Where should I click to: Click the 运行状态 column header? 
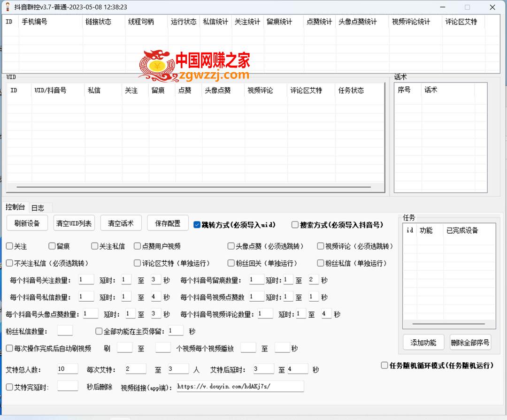184,22
